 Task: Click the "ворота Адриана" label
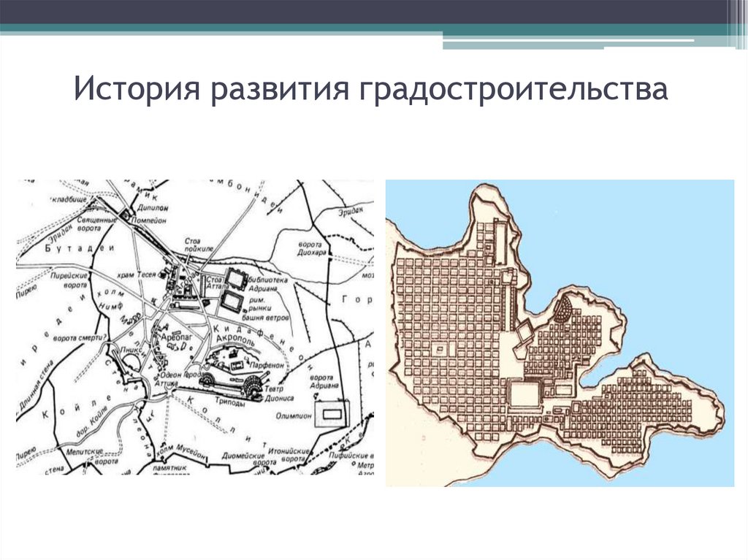click(324, 380)
